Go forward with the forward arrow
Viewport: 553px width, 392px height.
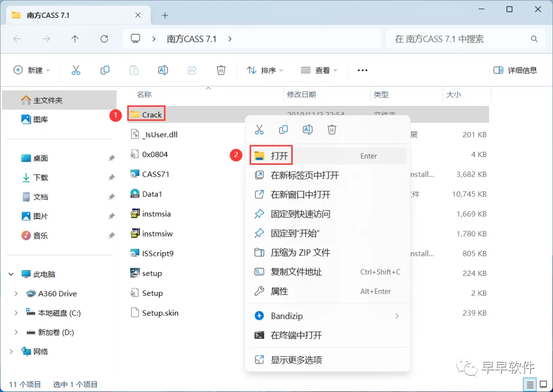[46, 39]
